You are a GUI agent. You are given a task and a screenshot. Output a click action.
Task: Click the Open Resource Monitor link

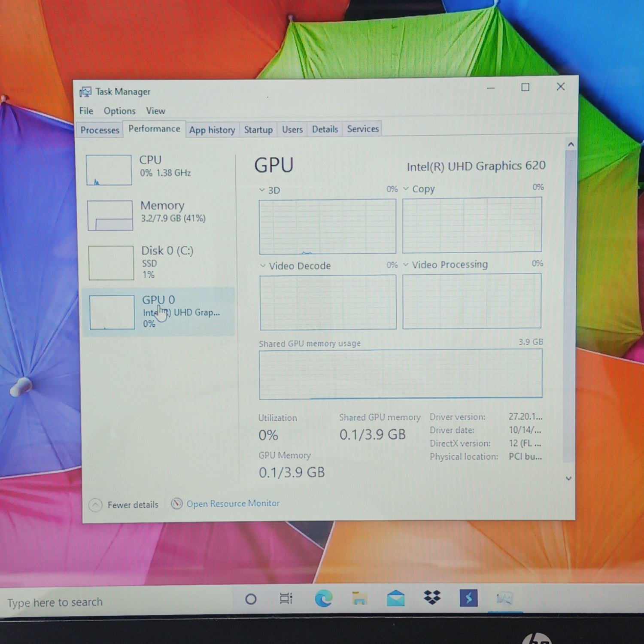pyautogui.click(x=233, y=503)
